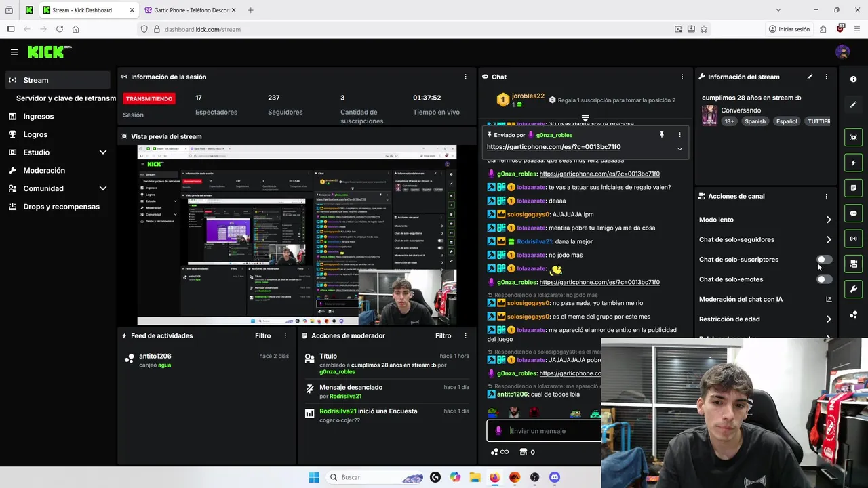
Task: Click the Windows Start button
Action: click(313, 477)
